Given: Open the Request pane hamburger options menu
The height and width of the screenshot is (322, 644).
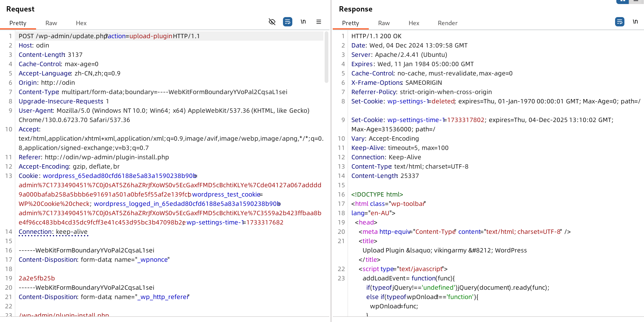Looking at the screenshot, I should point(319,22).
